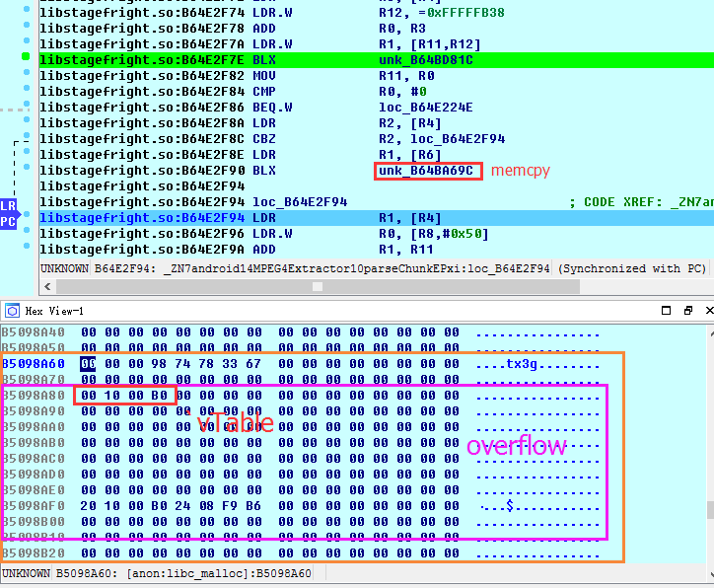This screenshot has height=588, width=714.
Task: Click hex address B5098AF0
Action: (x=34, y=506)
